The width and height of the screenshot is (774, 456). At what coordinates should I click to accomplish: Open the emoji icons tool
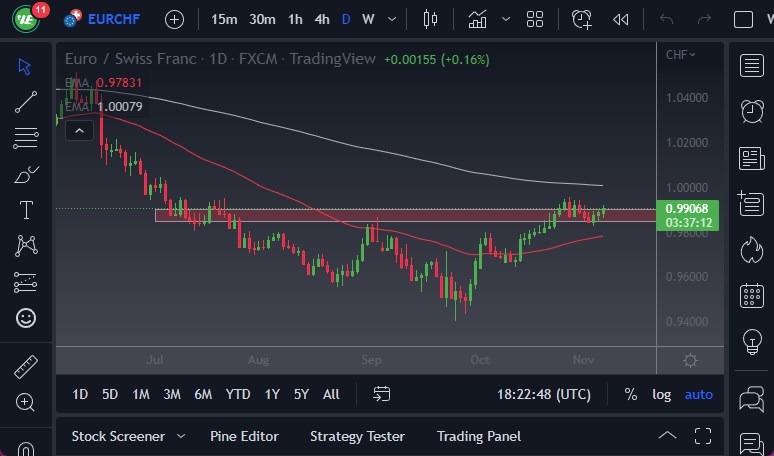coord(26,318)
